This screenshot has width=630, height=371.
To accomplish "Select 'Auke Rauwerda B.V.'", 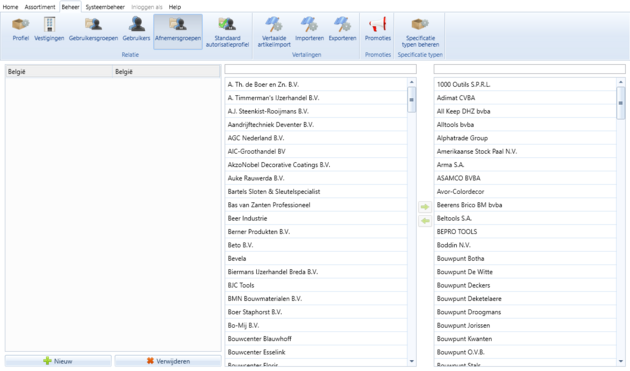I will point(316,178).
